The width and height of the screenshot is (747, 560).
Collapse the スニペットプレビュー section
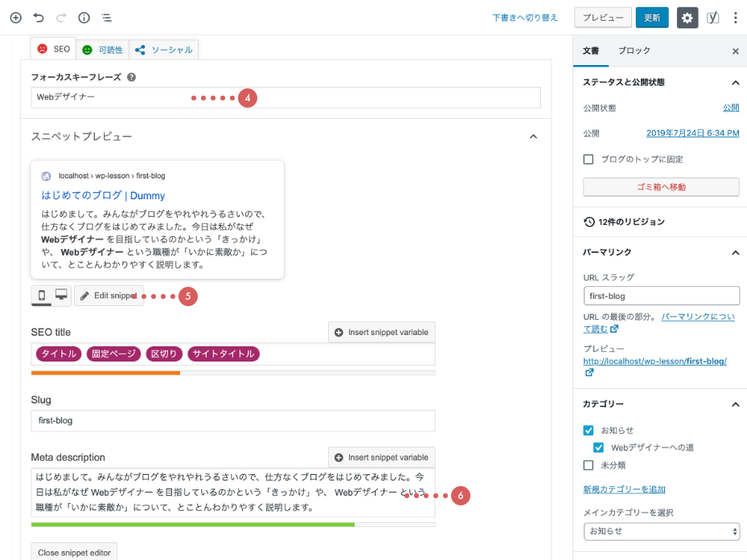532,137
